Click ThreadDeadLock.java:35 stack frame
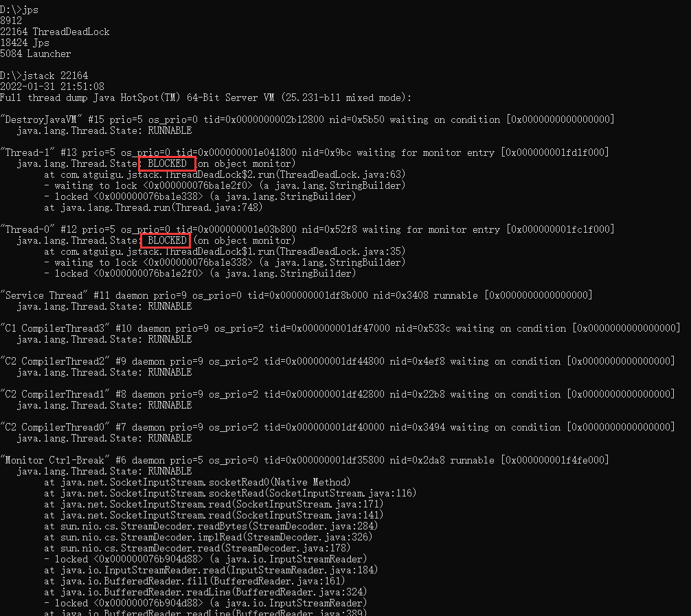Viewport: 691px width, 616px height. [x=225, y=251]
